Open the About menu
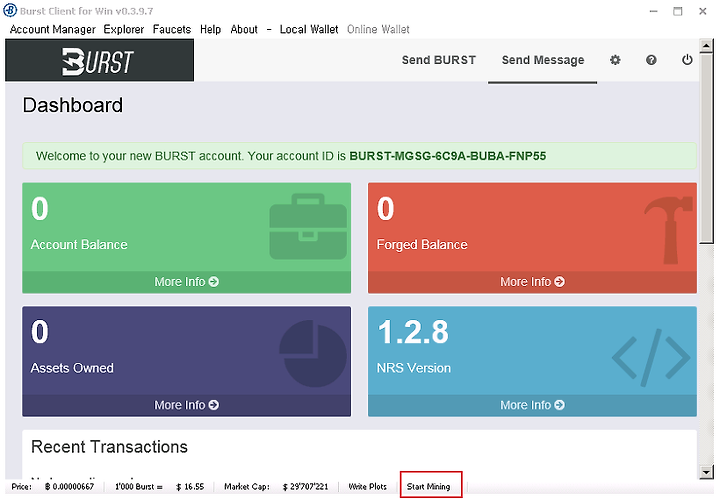This screenshot has width=720, height=499. click(244, 29)
